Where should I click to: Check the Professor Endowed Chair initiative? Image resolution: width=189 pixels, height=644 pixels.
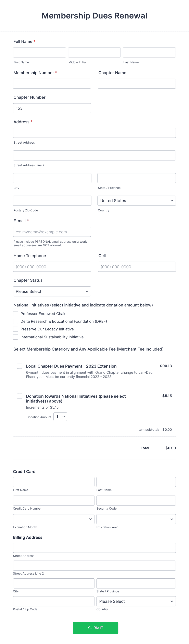coord(15,314)
